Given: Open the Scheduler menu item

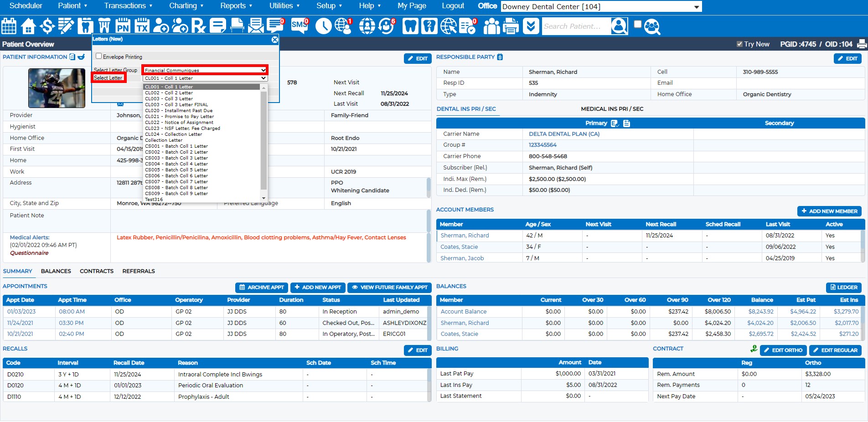Looking at the screenshot, I should click(26, 5).
